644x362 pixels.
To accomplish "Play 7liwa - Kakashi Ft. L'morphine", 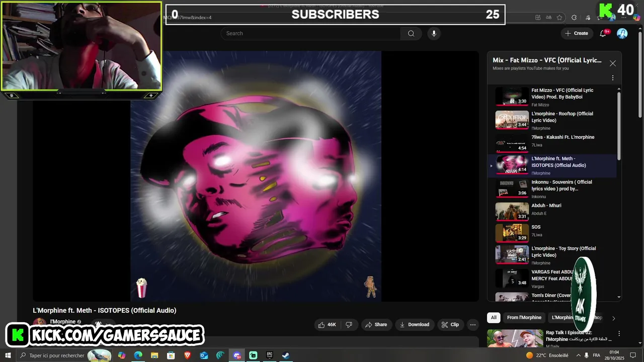I will [551, 142].
